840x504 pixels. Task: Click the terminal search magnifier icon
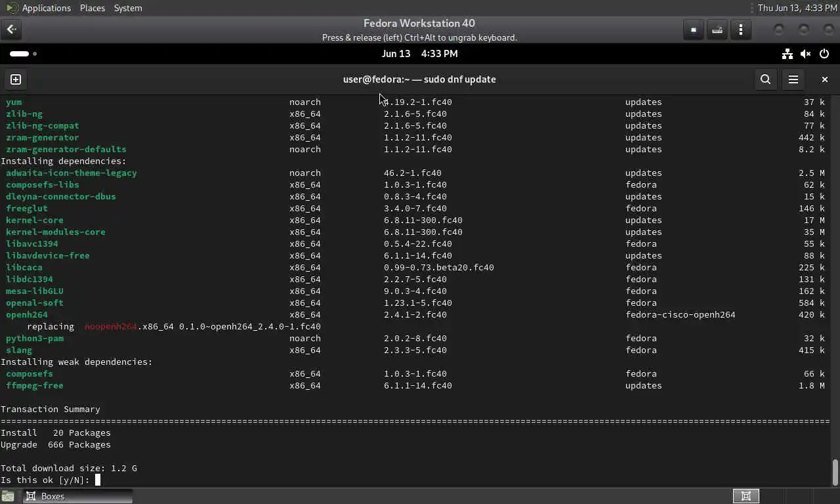(765, 79)
